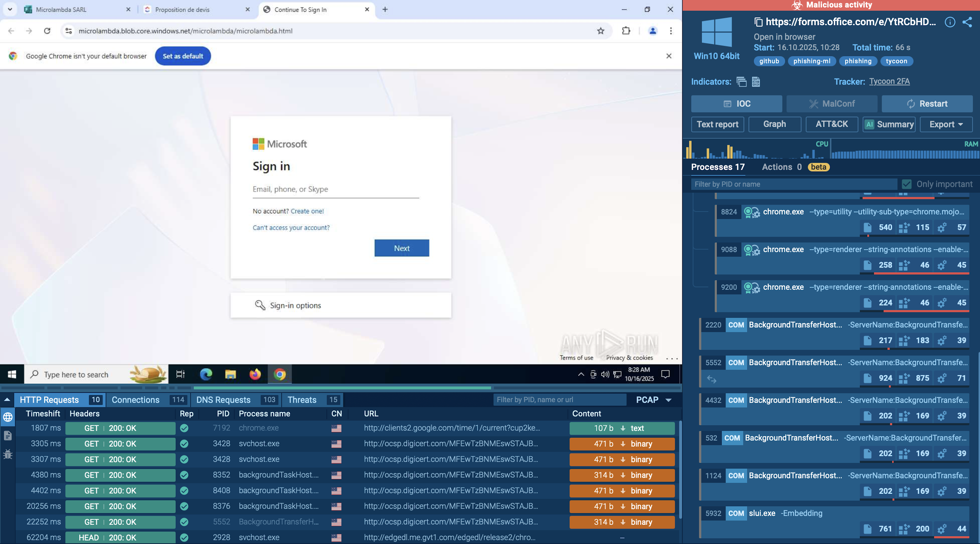Open the bug debug icon in left sidebar
The height and width of the screenshot is (544, 980).
click(x=8, y=454)
